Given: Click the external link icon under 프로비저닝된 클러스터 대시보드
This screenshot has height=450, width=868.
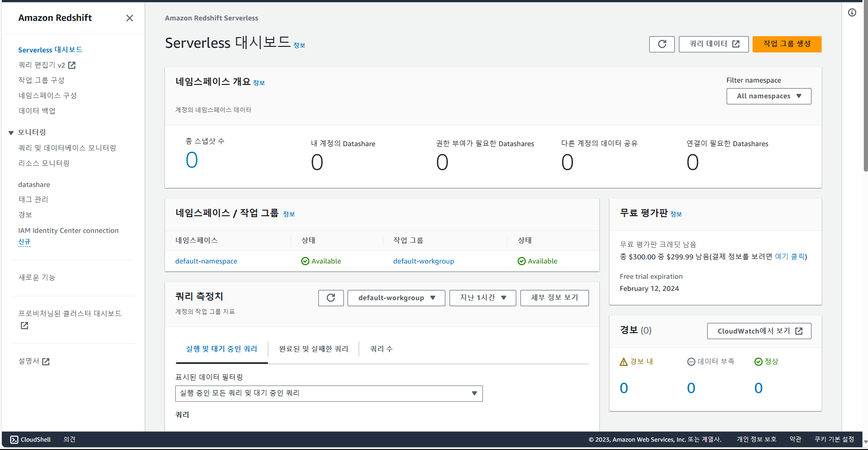Looking at the screenshot, I should [x=25, y=326].
